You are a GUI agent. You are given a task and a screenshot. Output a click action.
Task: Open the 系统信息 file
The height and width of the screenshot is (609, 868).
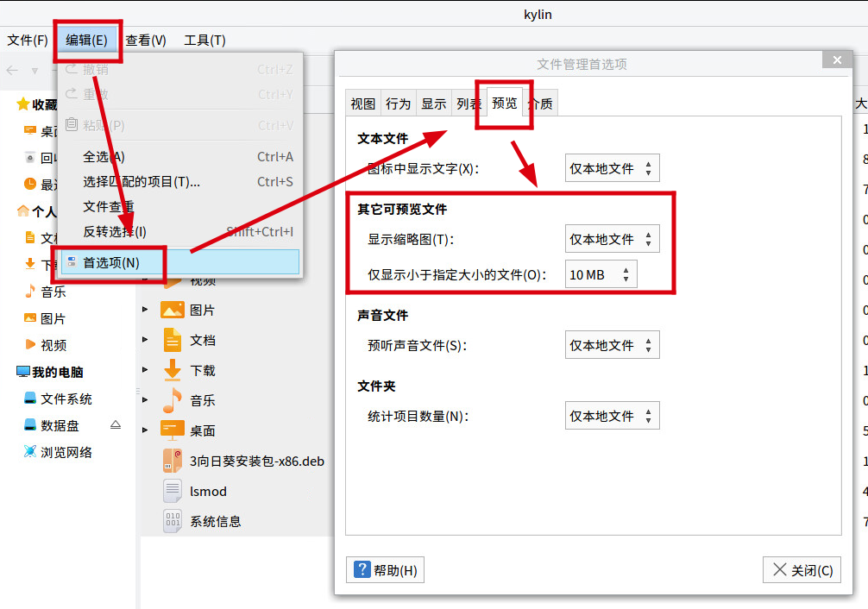point(216,521)
